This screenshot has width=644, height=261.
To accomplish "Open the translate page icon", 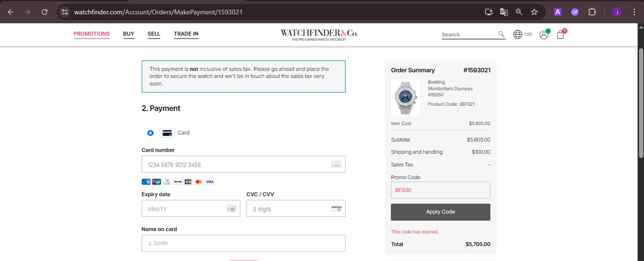I will [504, 12].
